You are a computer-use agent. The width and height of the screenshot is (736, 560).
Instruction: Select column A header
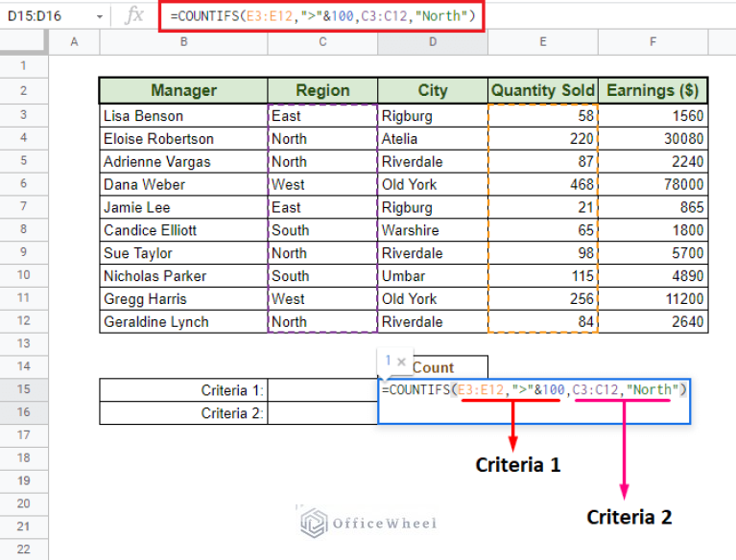click(74, 42)
